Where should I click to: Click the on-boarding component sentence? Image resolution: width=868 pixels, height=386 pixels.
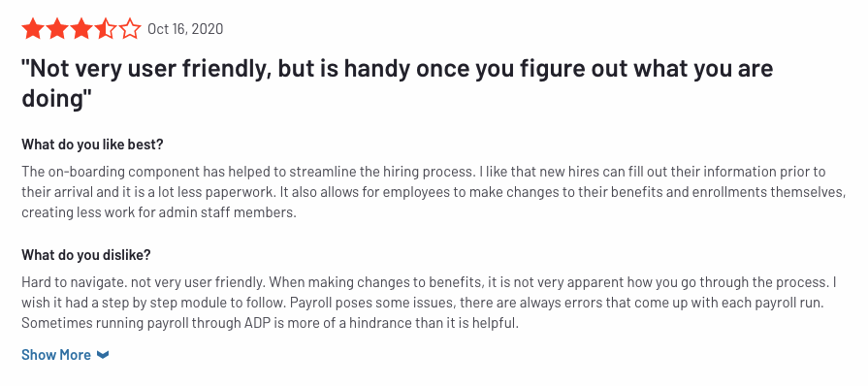pos(248,172)
